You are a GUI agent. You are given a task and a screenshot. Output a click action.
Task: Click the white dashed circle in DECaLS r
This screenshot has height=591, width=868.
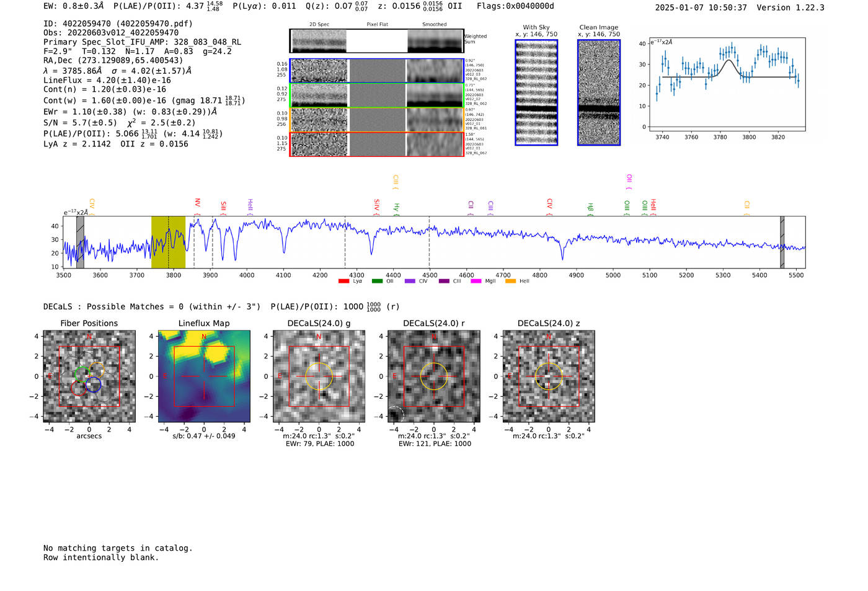(396, 414)
